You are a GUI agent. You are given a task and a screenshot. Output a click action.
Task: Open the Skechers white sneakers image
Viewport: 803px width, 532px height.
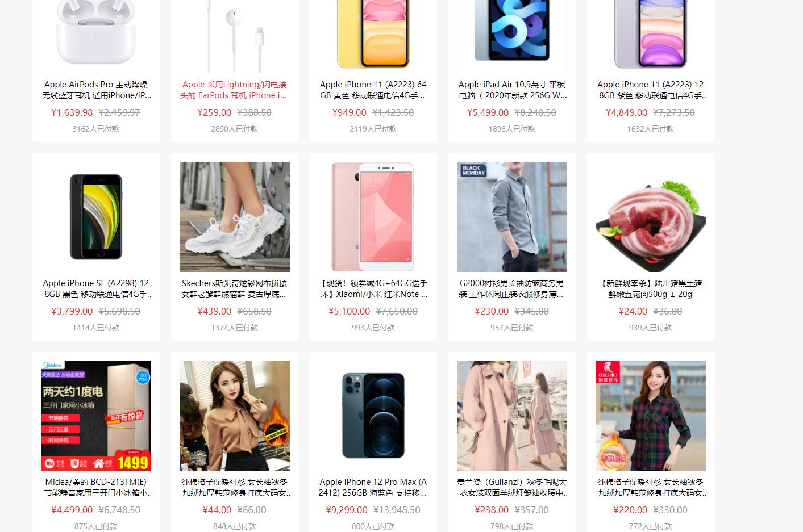click(x=235, y=217)
